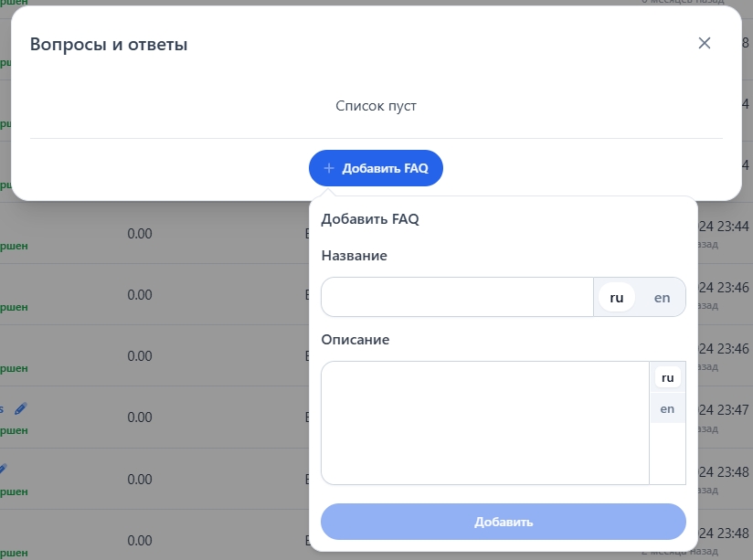Close the Вопросы и ответы dialog
The width and height of the screenshot is (753, 560).
tap(704, 43)
